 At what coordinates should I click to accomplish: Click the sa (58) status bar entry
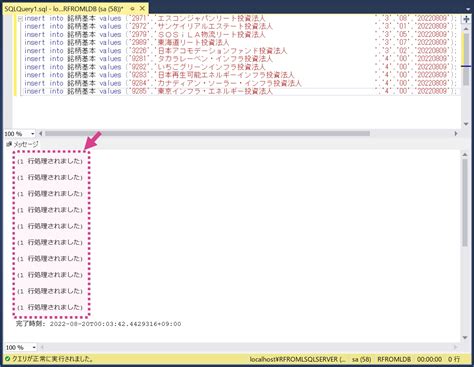tap(362, 359)
